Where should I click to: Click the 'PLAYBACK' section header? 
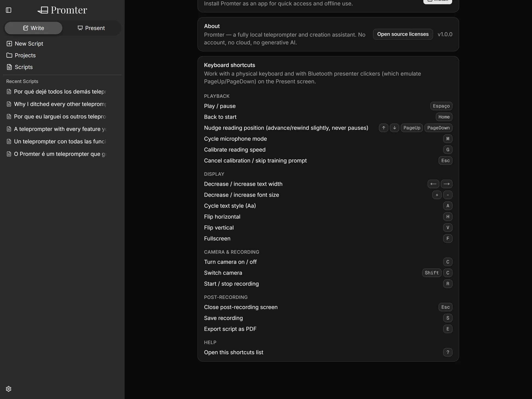[217, 96]
